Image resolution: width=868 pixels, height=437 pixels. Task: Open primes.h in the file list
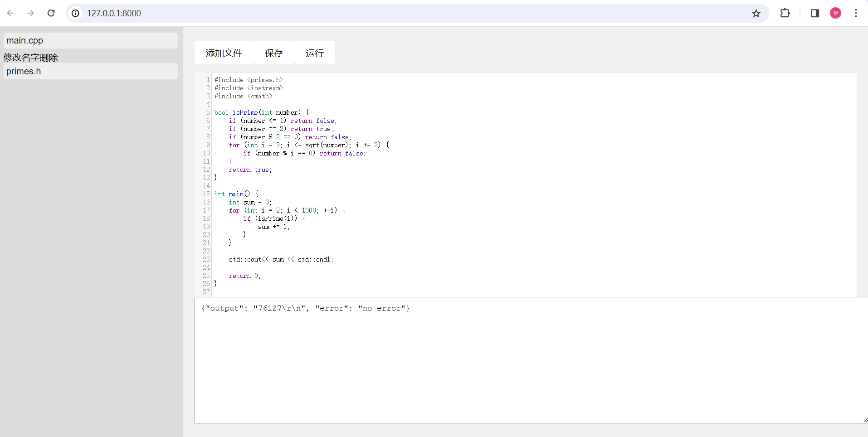pos(91,71)
